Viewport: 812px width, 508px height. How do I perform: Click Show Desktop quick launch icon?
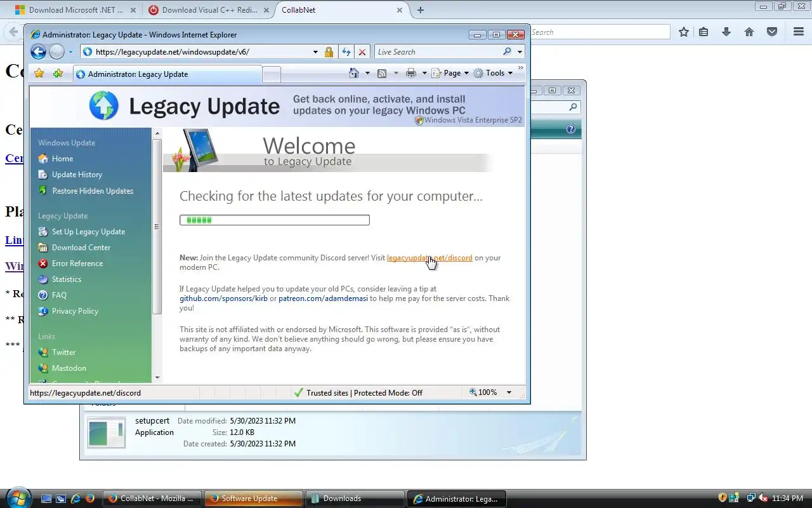[46, 498]
